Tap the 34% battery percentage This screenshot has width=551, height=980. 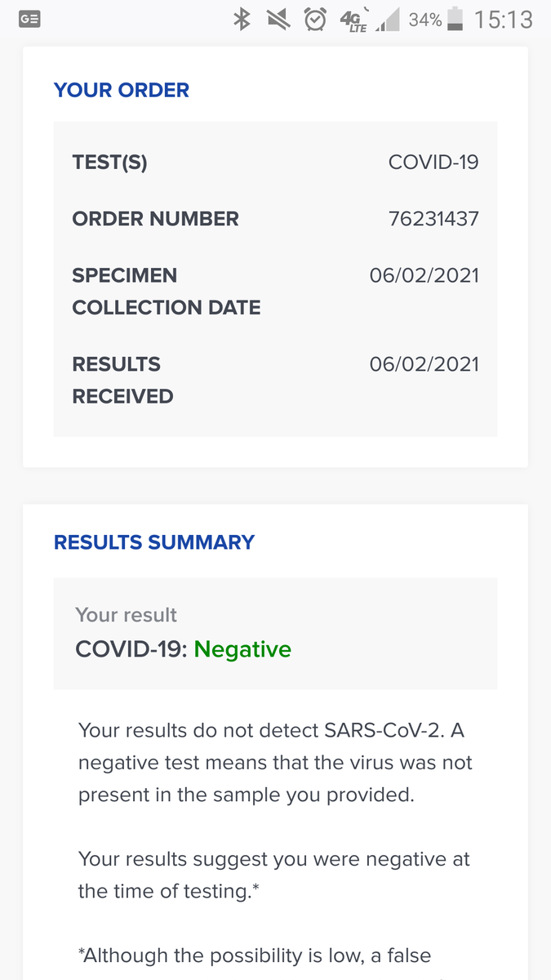pyautogui.click(x=425, y=20)
